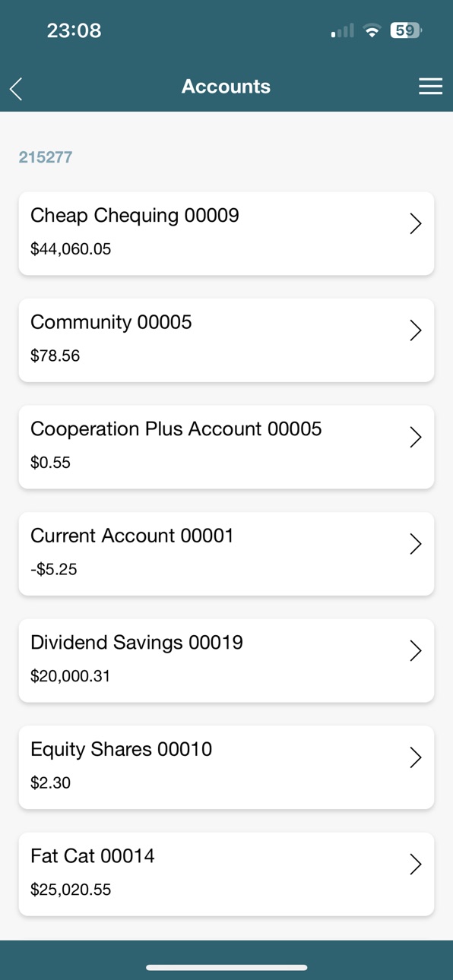Tap the home indicator bar at bottom
The image size is (453, 980).
click(226, 967)
